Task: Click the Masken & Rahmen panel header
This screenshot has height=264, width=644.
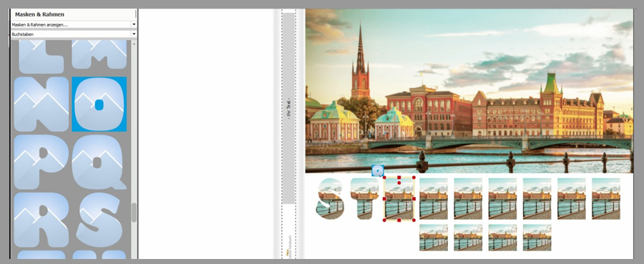Action: click(x=73, y=14)
